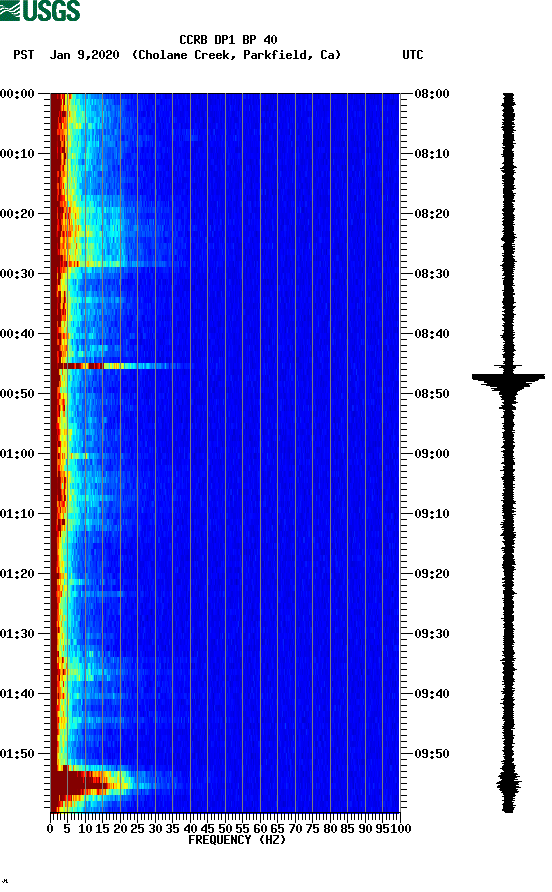Click the 01:50 PST time label
This screenshot has height=892, width=552.
point(18,754)
